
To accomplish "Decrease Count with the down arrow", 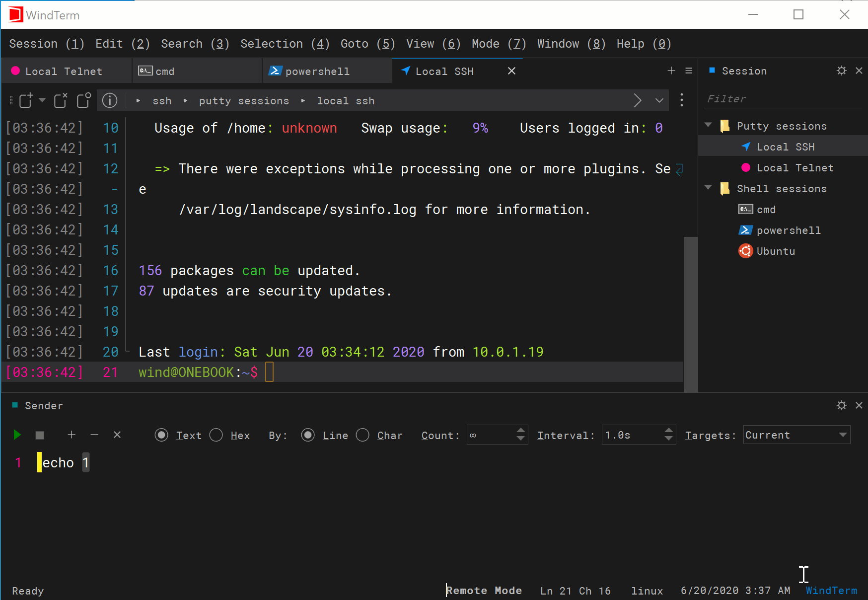I will pyautogui.click(x=521, y=439).
